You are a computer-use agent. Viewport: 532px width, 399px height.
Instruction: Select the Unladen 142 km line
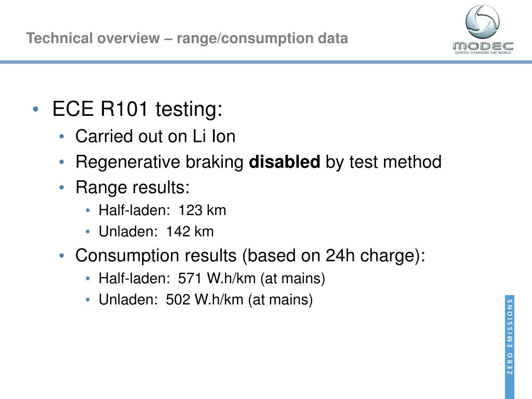tap(156, 232)
